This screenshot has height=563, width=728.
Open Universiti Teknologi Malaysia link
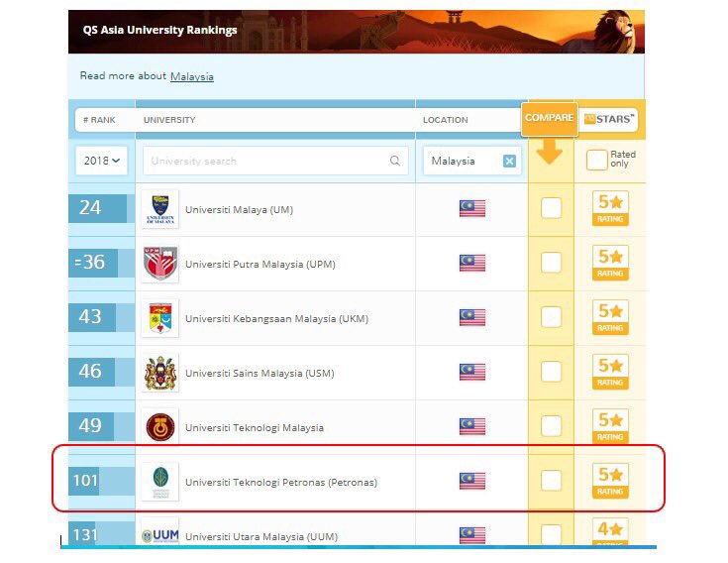(x=255, y=427)
